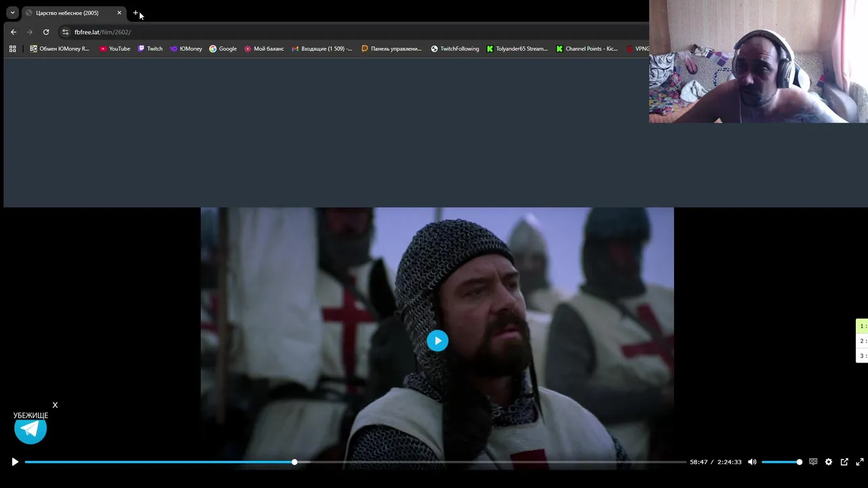The image size is (868, 488).
Task: Open the player settings gear
Action: (x=829, y=462)
